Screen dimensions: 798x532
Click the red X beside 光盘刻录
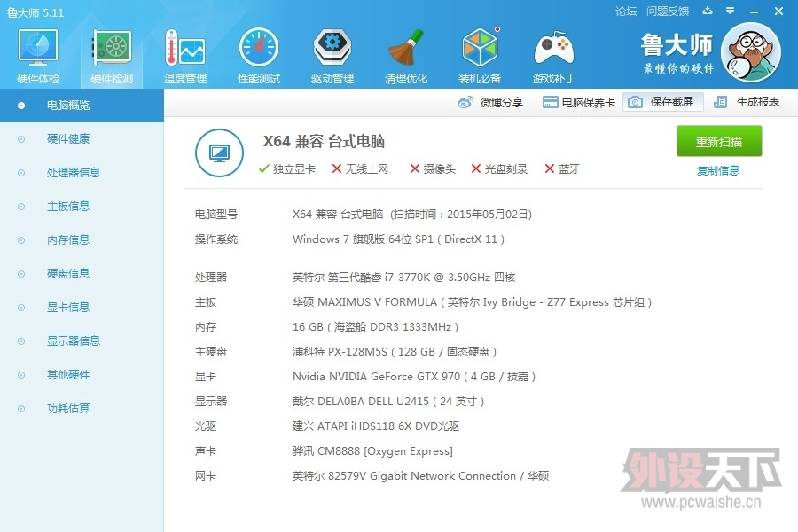(x=476, y=168)
